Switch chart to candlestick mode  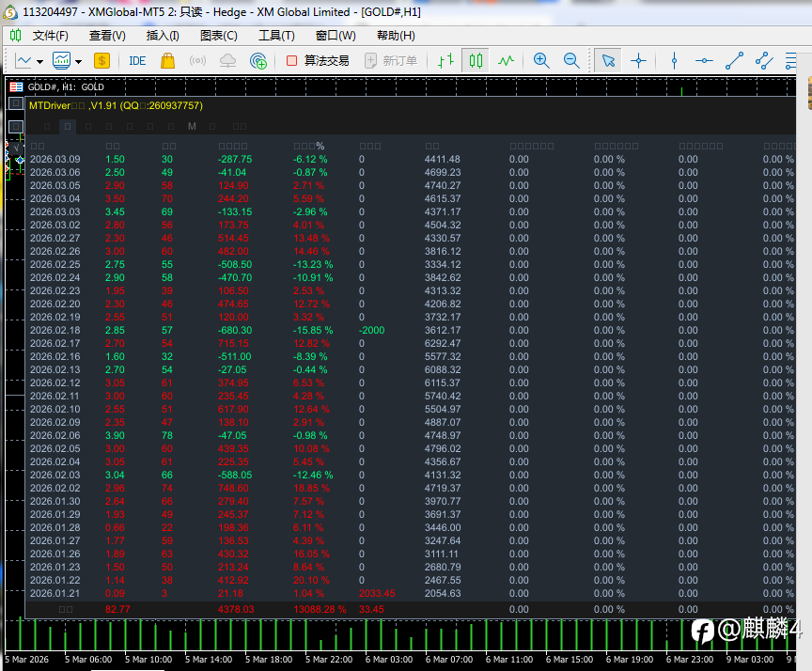click(476, 61)
